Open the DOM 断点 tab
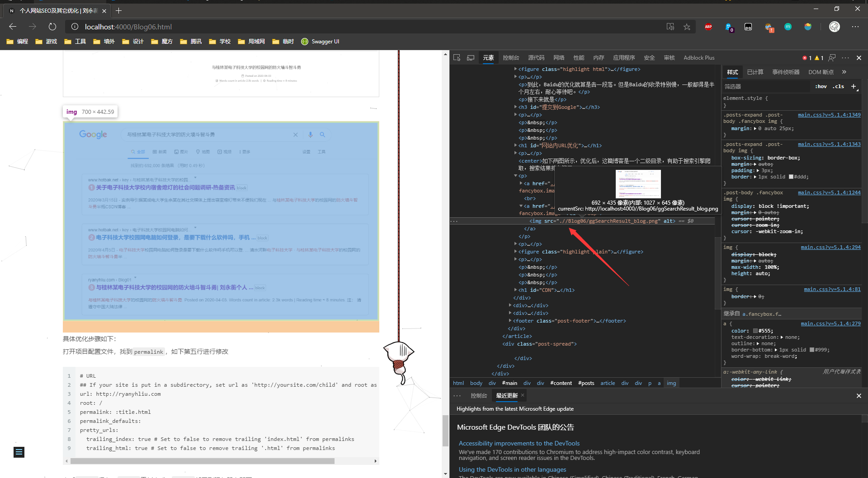Screen dimensions: 868x478 click(821, 72)
